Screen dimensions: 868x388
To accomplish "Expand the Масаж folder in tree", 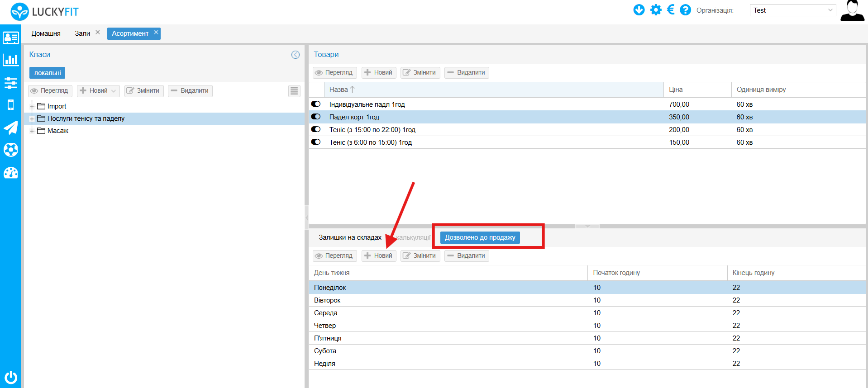I will pyautogui.click(x=32, y=131).
